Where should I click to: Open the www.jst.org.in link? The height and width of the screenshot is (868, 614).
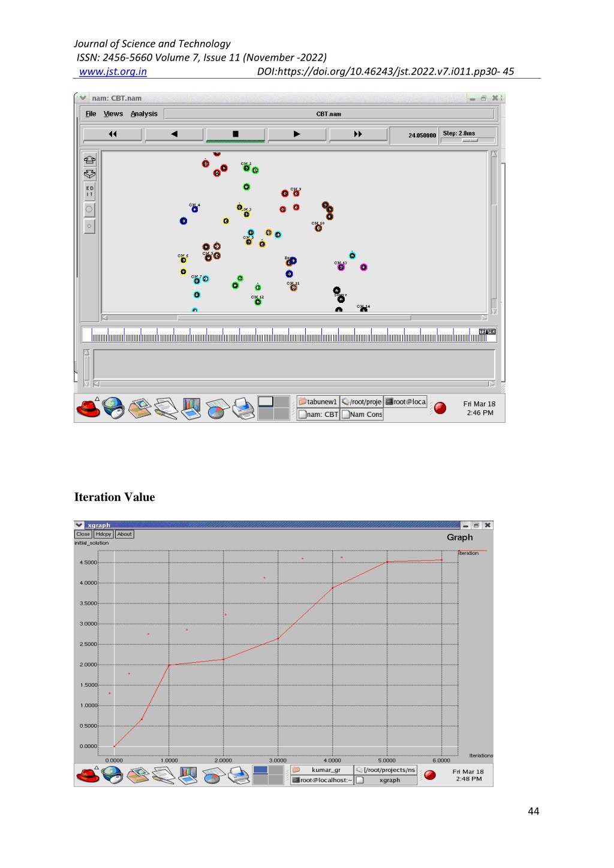[113, 71]
